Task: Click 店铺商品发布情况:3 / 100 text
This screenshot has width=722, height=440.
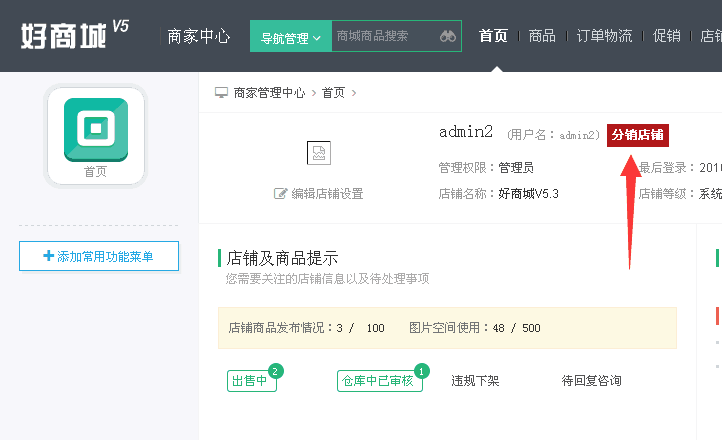Action: (306, 328)
